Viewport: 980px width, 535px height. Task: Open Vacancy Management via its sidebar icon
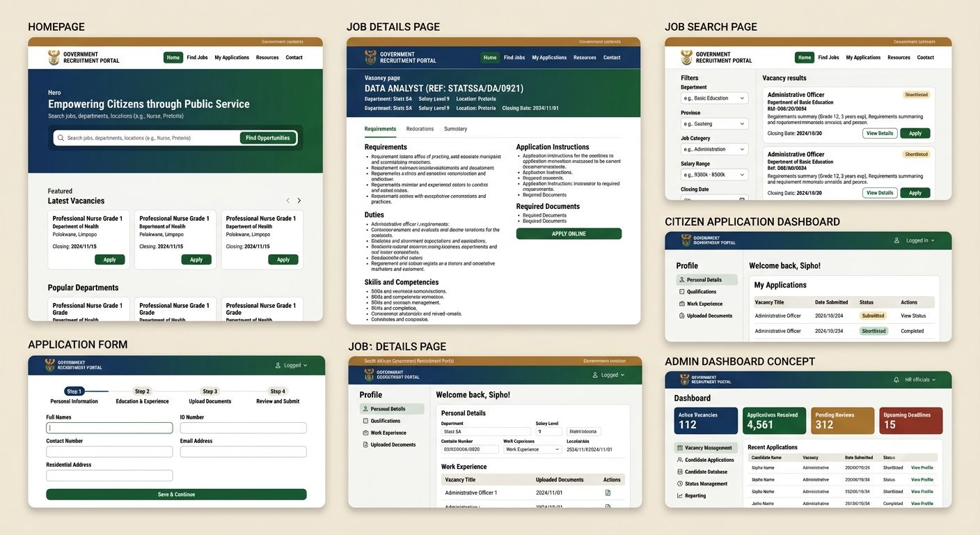(680, 448)
